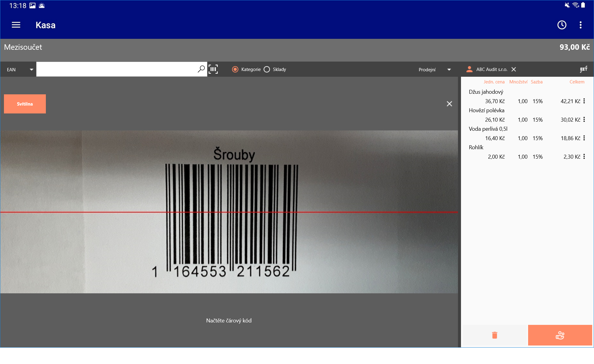The width and height of the screenshot is (594, 364).
Task: Click the 18,86 Kč total value
Action: [x=570, y=138]
